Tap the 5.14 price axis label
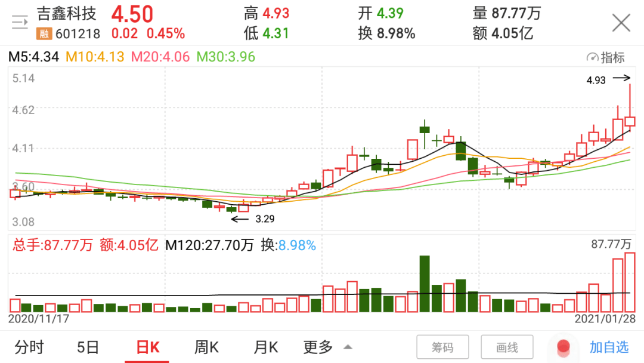The width and height of the screenshot is (644, 363). point(23,79)
